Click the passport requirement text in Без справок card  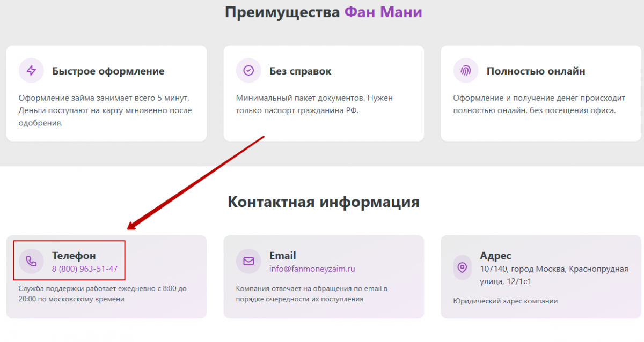(314, 105)
